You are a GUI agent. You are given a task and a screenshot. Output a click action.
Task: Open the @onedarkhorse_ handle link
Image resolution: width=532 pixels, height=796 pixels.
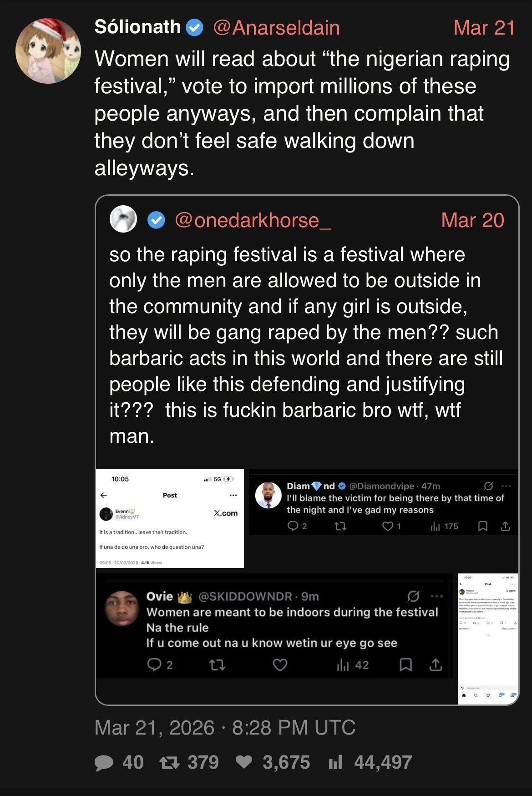(253, 221)
